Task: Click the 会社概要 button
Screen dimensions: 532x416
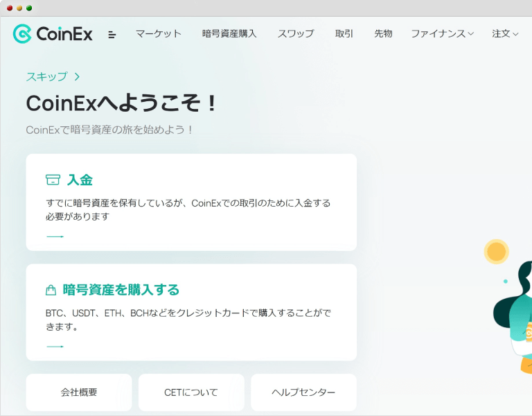Action: pyautogui.click(x=79, y=392)
